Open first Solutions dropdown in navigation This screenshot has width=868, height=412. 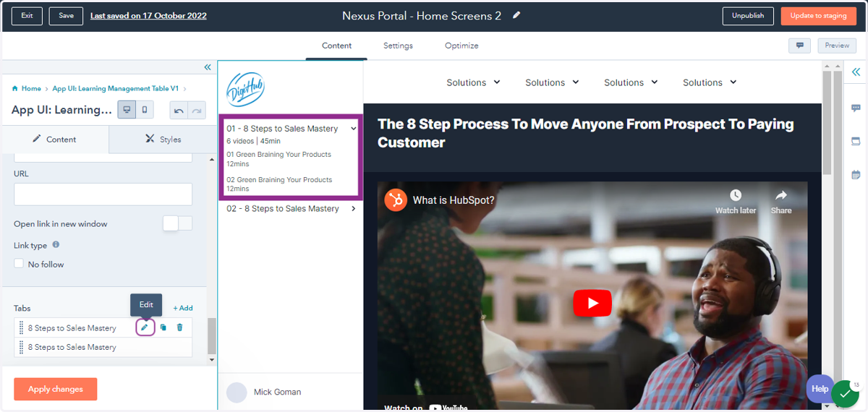(x=473, y=82)
